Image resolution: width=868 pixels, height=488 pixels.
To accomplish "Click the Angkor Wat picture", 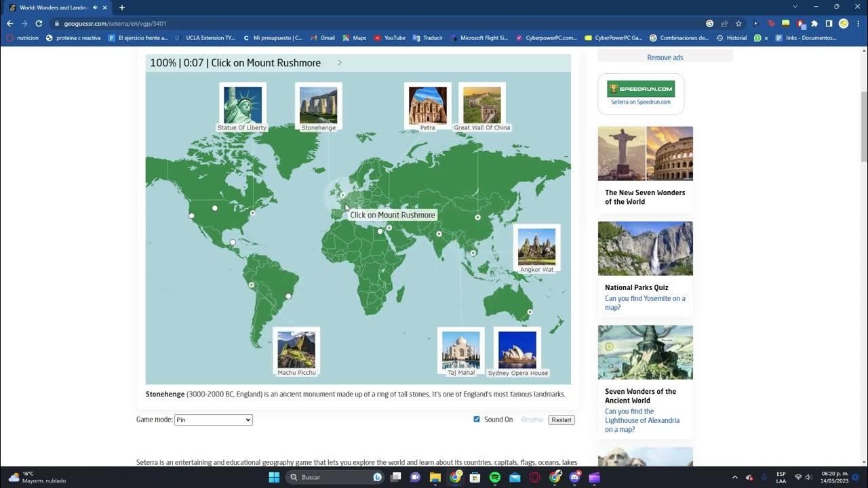I will pyautogui.click(x=536, y=247).
